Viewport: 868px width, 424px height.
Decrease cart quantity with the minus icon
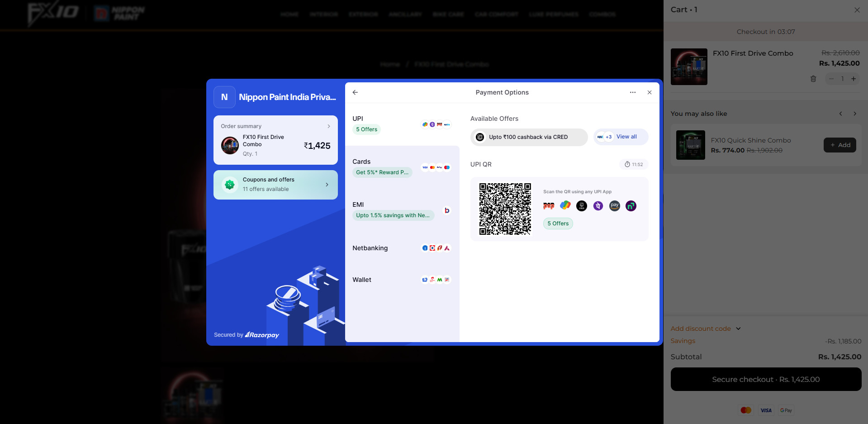(x=831, y=79)
